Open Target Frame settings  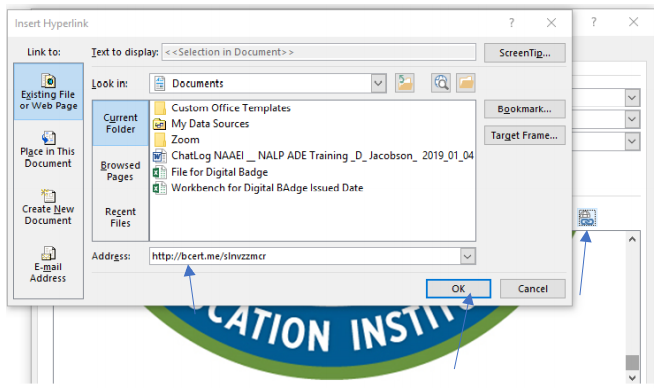click(x=525, y=135)
